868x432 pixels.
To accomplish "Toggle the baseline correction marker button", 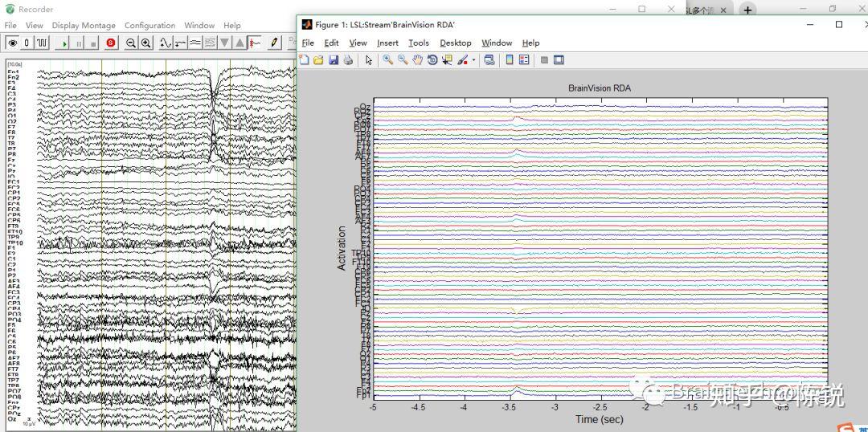I will (x=256, y=43).
